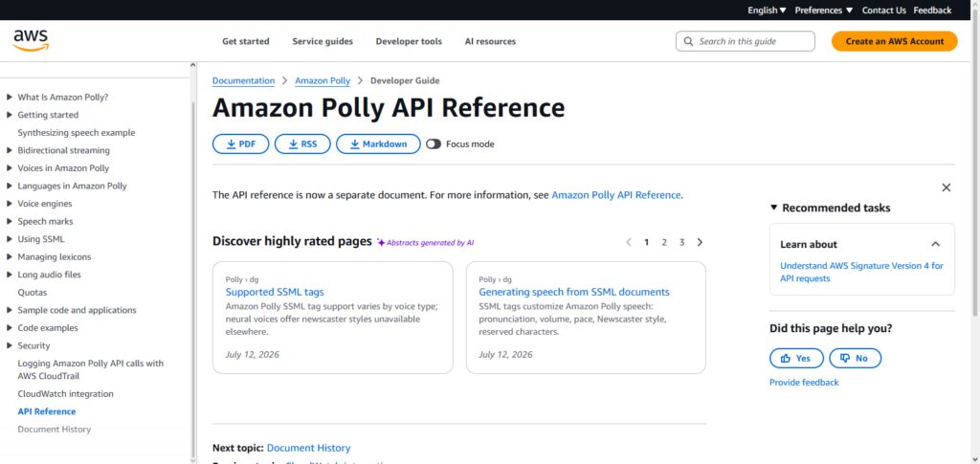Open Logging Amazon Polly API calls page
980x464 pixels.
(x=91, y=369)
